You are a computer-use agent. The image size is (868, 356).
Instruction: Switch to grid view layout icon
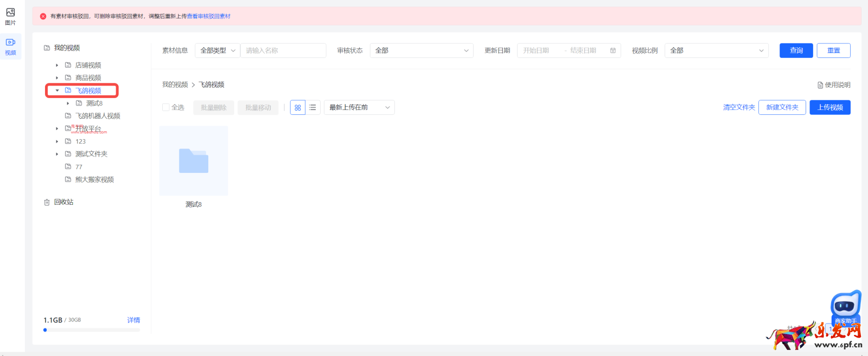pos(298,108)
